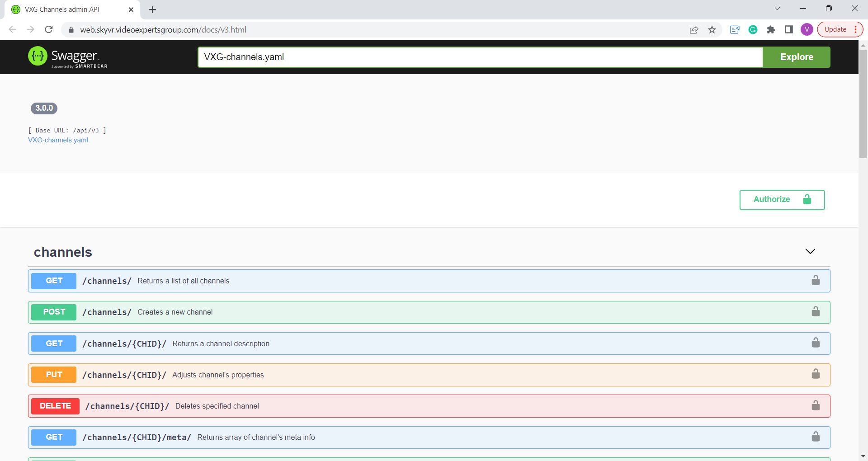This screenshot has width=868, height=461.
Task: Click the VXG-channels.yaml spec input field
Action: (x=480, y=57)
